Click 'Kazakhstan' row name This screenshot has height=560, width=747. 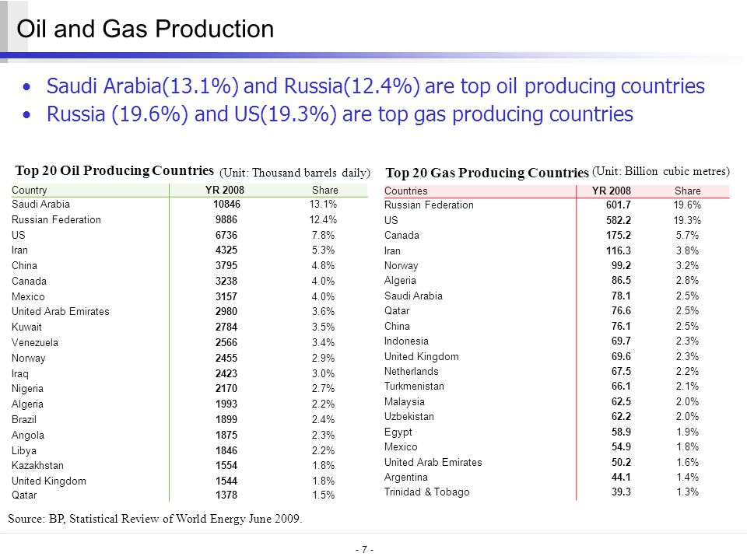tap(37, 466)
